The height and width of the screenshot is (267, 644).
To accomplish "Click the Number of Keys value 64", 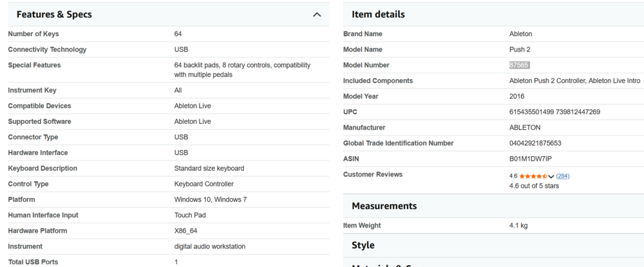I will tap(178, 34).
